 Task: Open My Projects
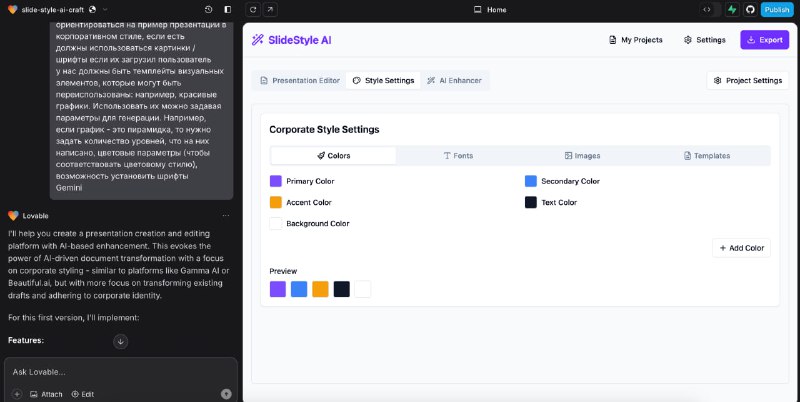(636, 40)
